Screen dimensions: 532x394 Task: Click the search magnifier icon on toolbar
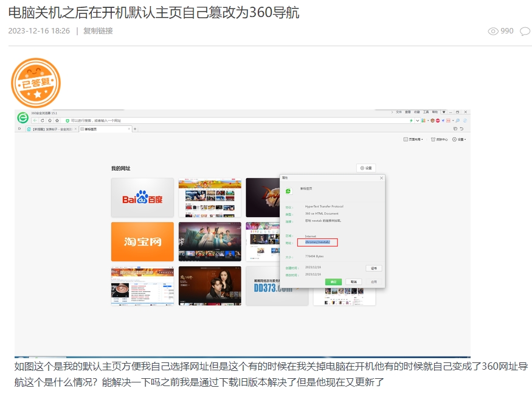[x=457, y=120]
